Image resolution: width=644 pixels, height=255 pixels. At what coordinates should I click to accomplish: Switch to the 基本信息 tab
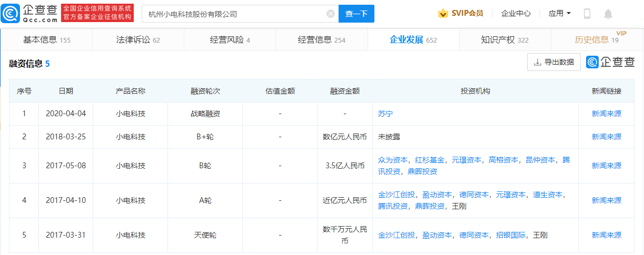click(46, 40)
